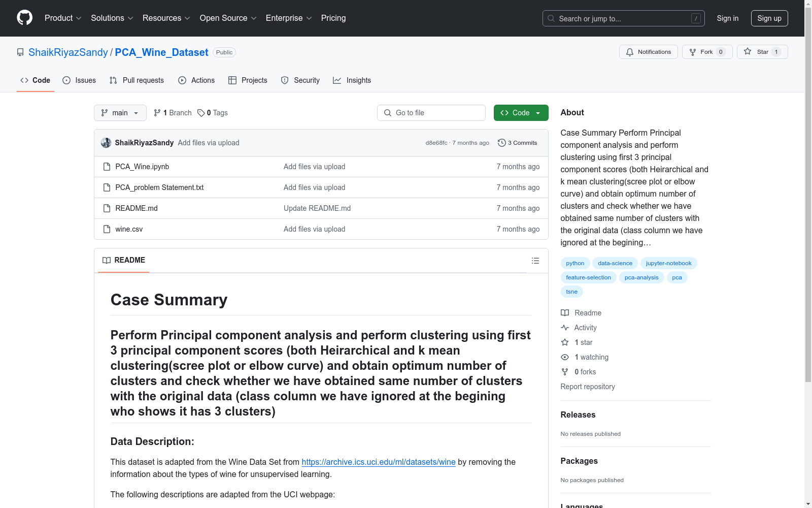The width and height of the screenshot is (812, 508).
Task: Open the main branch selector dropdown
Action: pos(120,113)
